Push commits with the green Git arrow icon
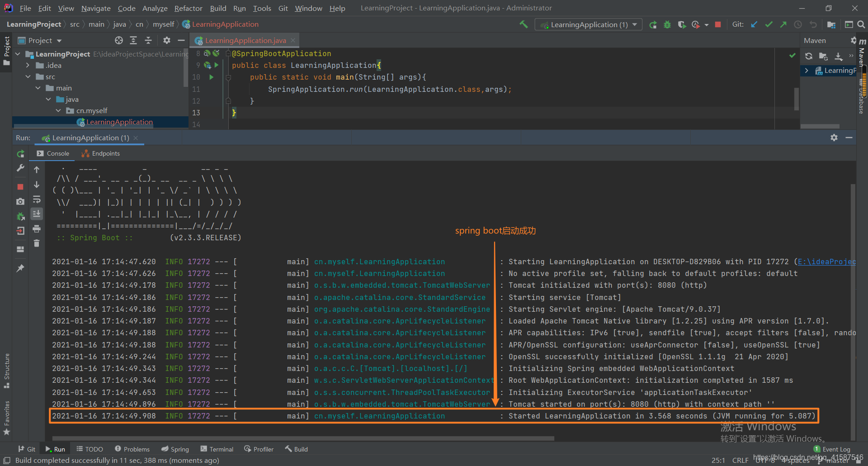 click(783, 24)
